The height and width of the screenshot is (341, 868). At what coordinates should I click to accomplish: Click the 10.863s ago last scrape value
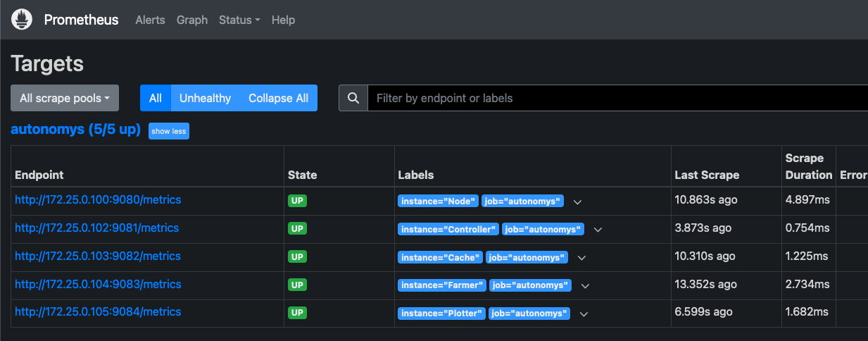[706, 200]
